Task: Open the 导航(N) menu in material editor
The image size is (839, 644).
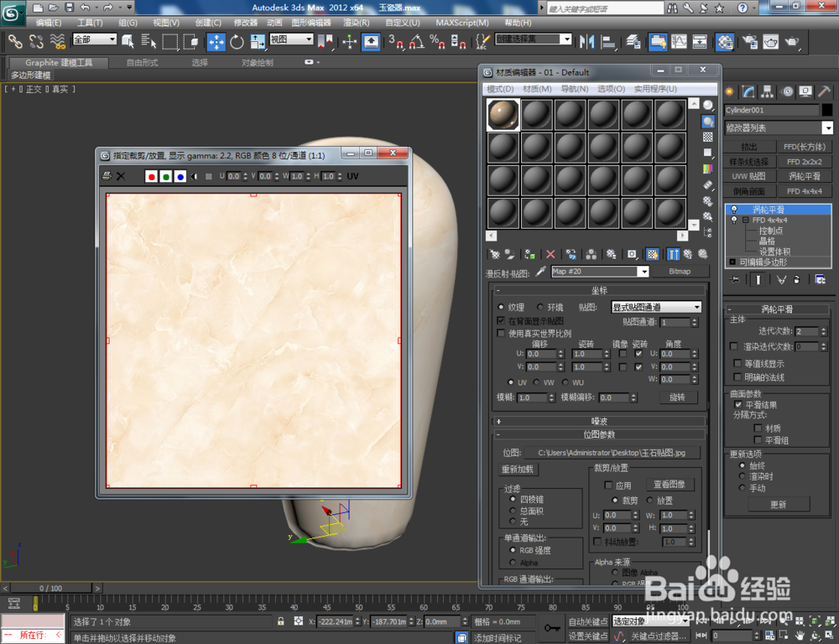Action: [575, 89]
